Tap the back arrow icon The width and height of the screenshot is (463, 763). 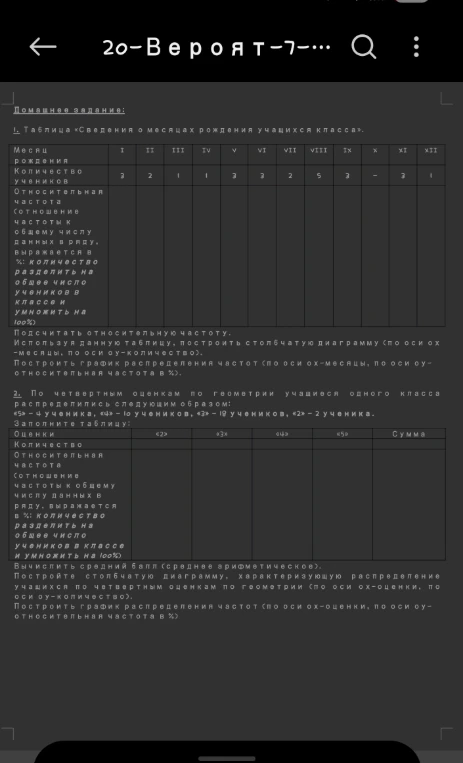click(43, 47)
